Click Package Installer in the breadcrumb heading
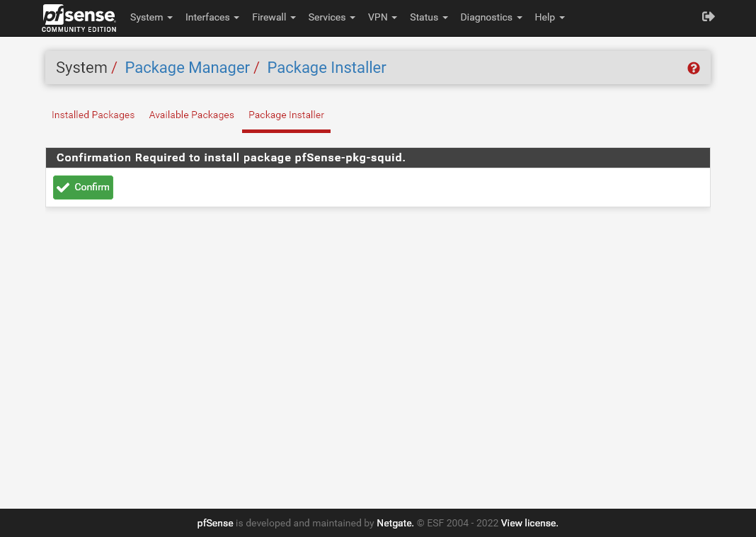This screenshot has width=756, height=537. click(x=326, y=68)
